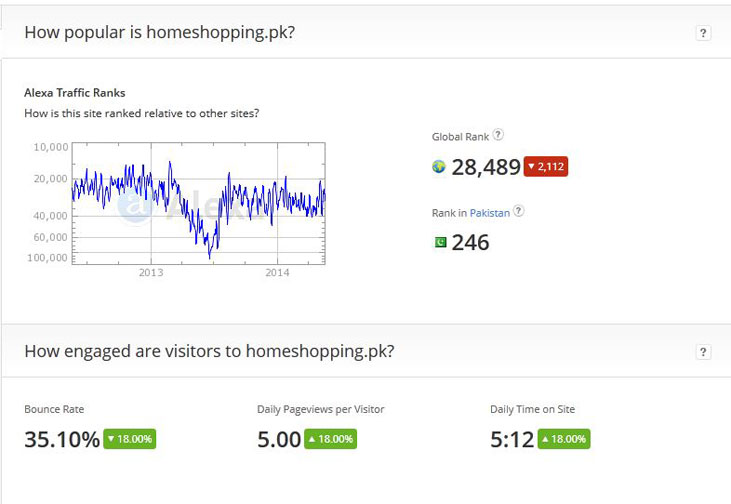
Task: Open the Pakistan country link
Action: pos(490,213)
